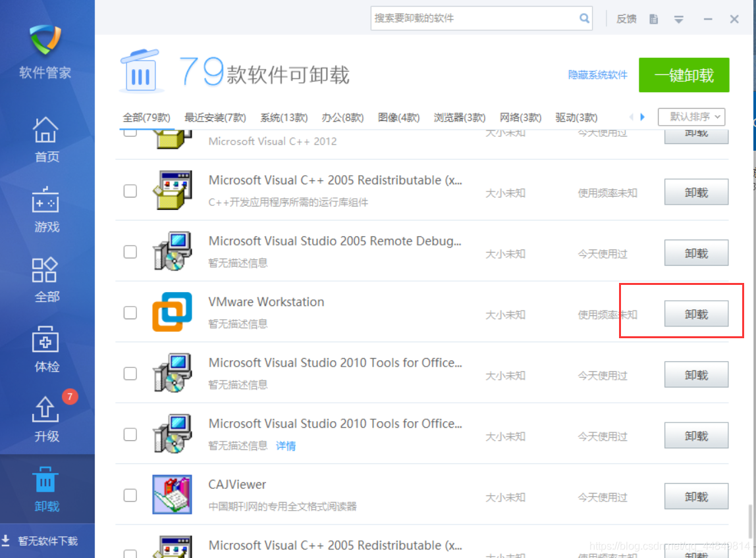
Task: Uninstall VMware Workstation with 卸载 button
Action: coord(696,314)
